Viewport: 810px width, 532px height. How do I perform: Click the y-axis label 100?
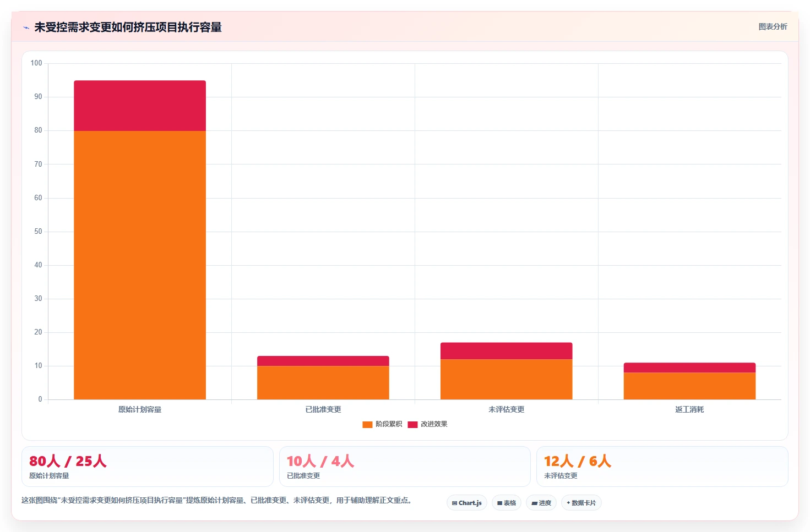pos(36,63)
